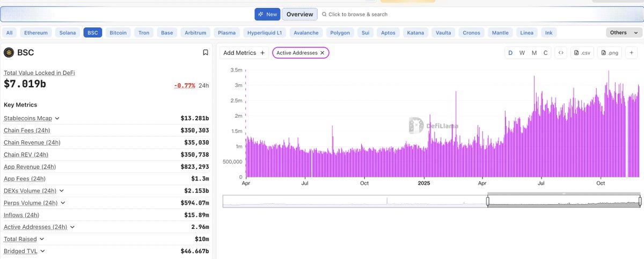This screenshot has width=644, height=259.
Task: Open the Add Metrics button
Action: 244,53
